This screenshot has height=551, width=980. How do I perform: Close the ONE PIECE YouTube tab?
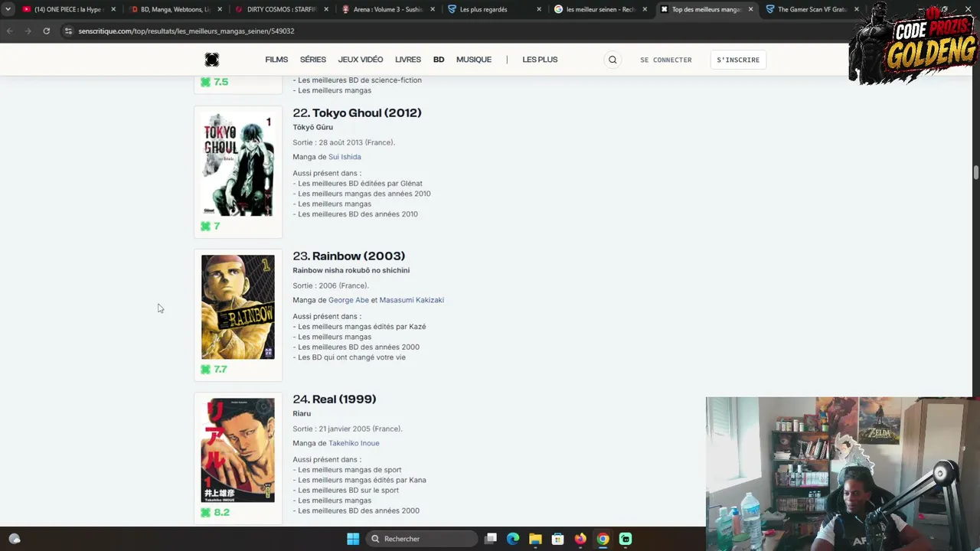coord(113,9)
